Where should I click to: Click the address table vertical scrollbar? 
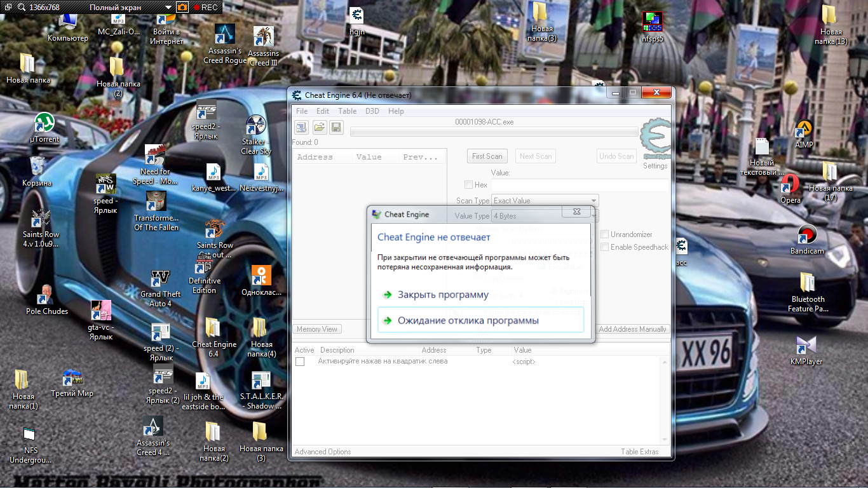click(665, 400)
